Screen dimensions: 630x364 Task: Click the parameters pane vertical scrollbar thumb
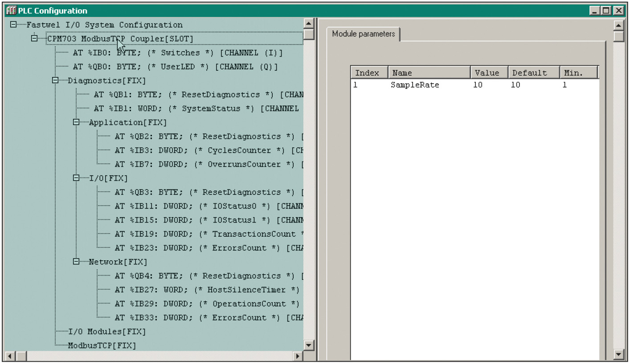point(618,36)
